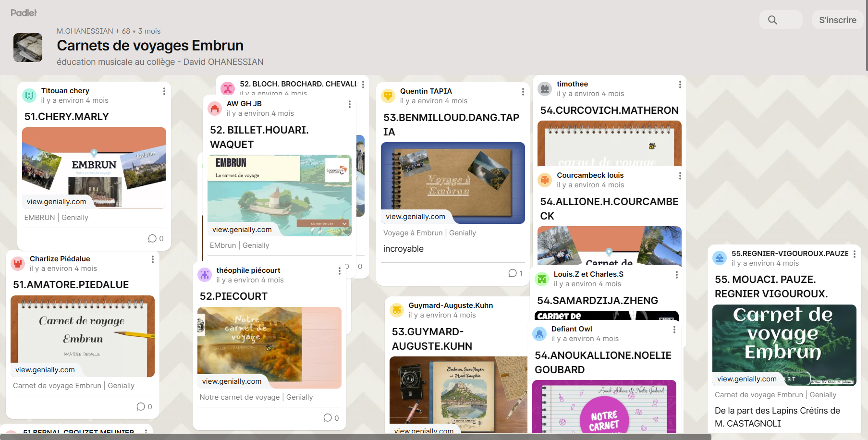Click the Padlet board cover image
868x440 pixels.
28,48
